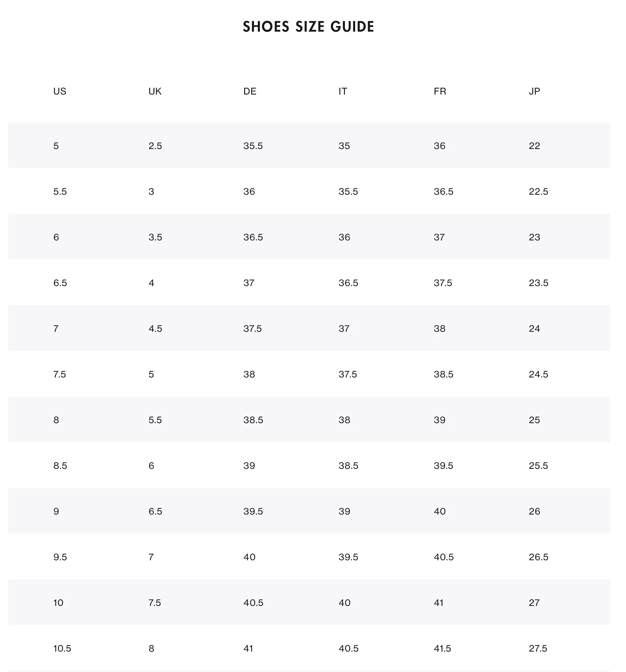626x672 pixels.
Task: Click JP size 22.5 cell
Action: (x=539, y=192)
